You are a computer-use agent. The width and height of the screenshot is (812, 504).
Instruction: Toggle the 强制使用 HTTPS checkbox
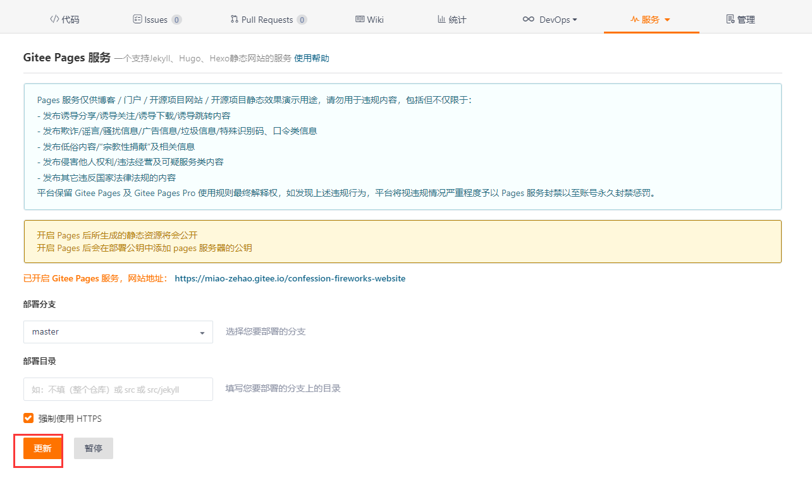[28, 418]
